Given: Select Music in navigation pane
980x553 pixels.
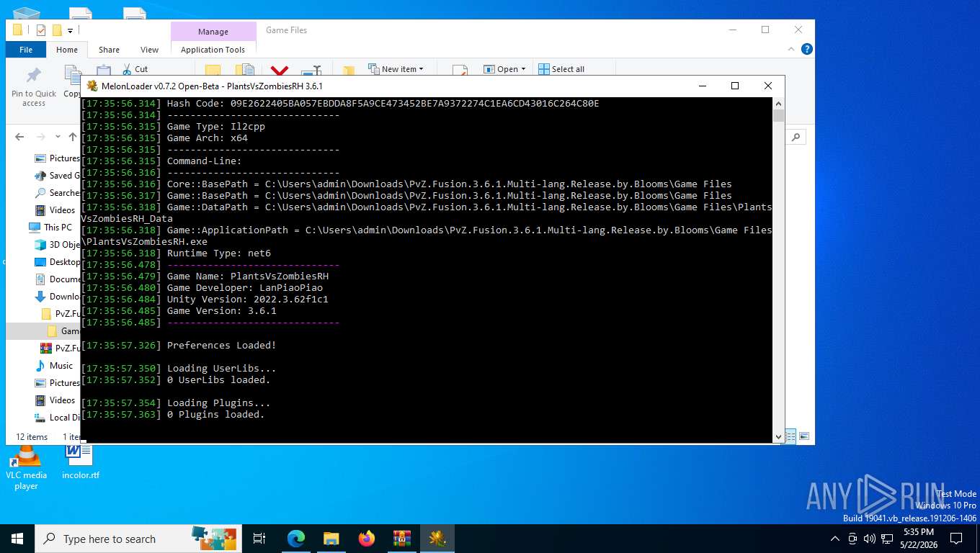Looking at the screenshot, I should 54,366.
